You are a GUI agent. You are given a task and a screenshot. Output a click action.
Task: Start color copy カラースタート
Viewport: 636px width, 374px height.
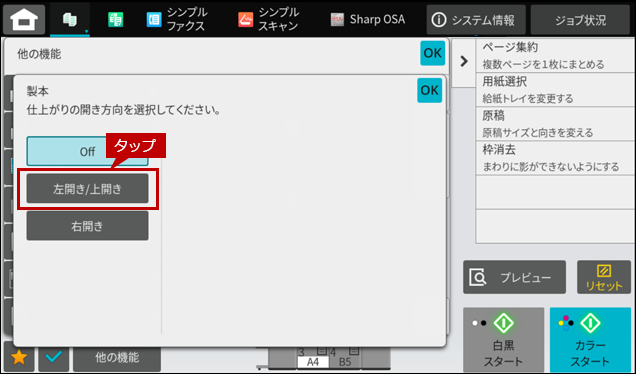click(590, 339)
